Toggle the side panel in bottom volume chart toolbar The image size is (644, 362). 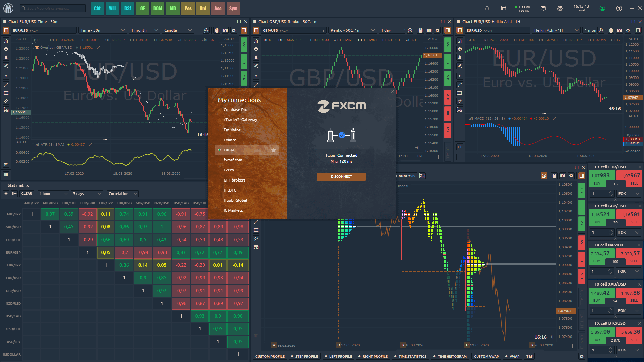click(582, 176)
